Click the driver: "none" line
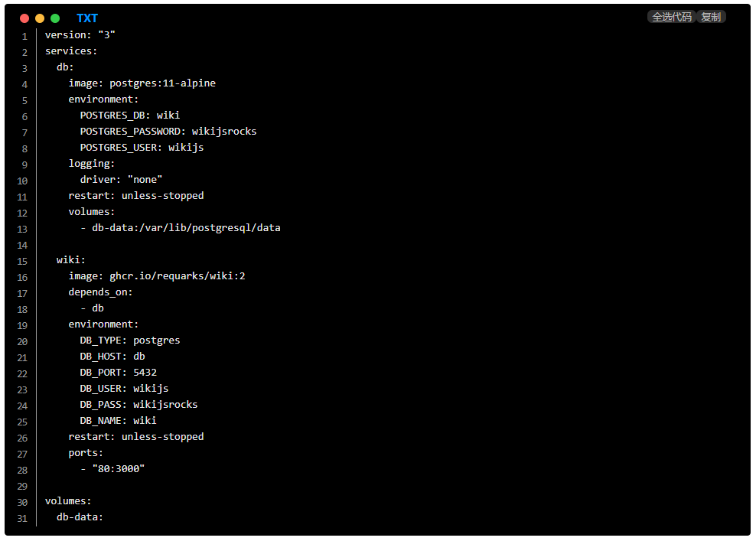This screenshot has height=541, width=756. [121, 180]
